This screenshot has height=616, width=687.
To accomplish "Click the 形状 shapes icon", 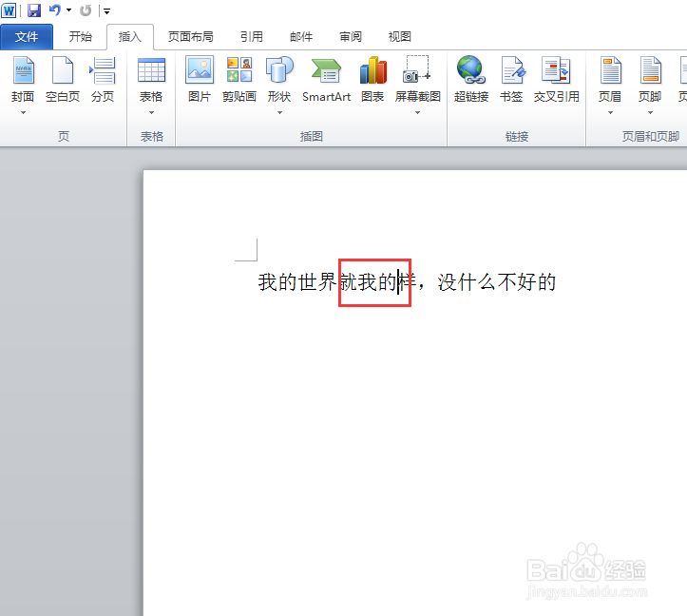I will click(x=279, y=70).
